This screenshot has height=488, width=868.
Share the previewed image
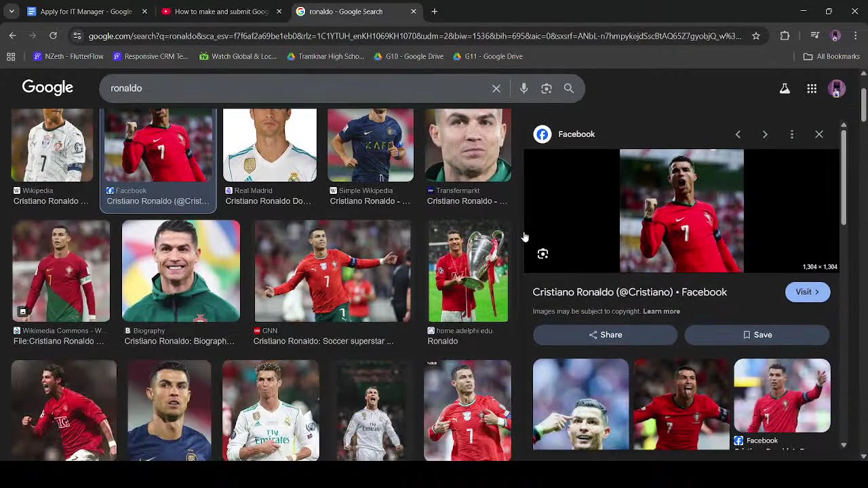[x=605, y=335]
